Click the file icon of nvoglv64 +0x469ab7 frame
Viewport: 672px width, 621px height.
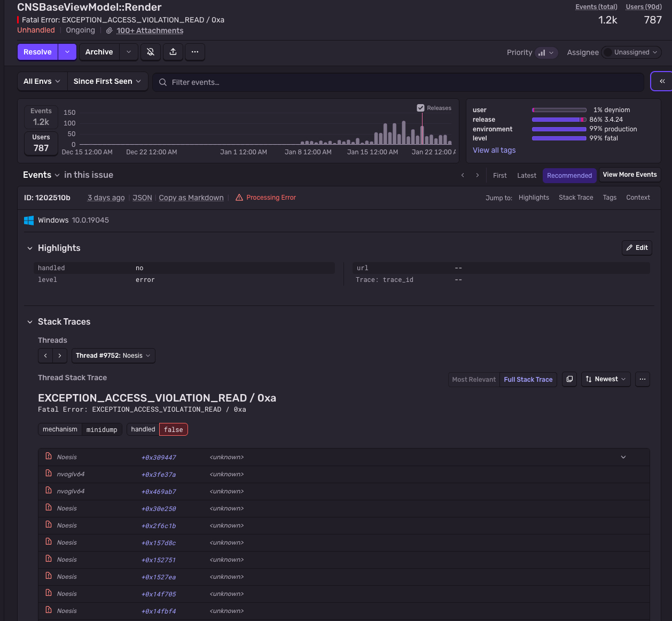point(49,490)
